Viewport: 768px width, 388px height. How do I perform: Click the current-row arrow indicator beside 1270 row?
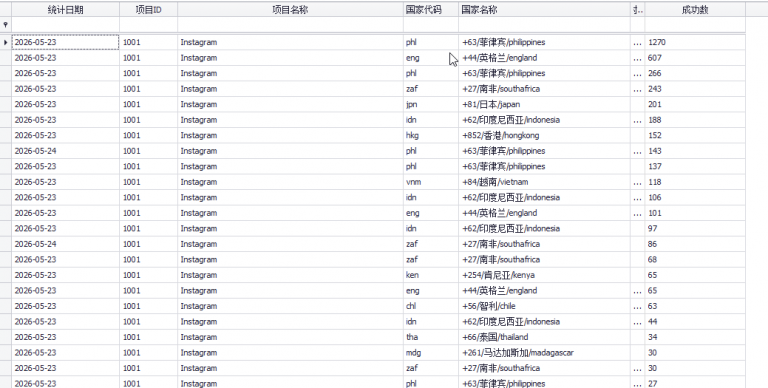5,42
